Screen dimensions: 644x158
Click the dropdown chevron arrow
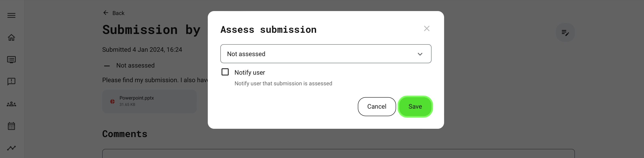(x=420, y=54)
